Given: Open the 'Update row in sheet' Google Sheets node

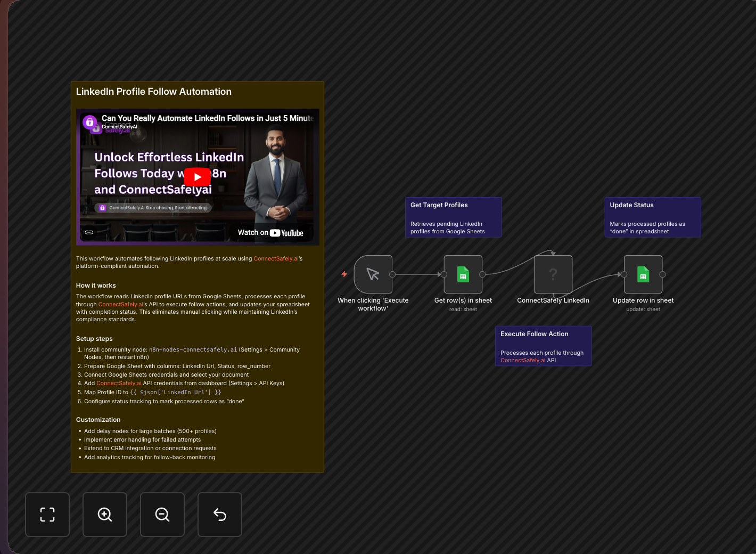Looking at the screenshot, I should click(x=643, y=274).
